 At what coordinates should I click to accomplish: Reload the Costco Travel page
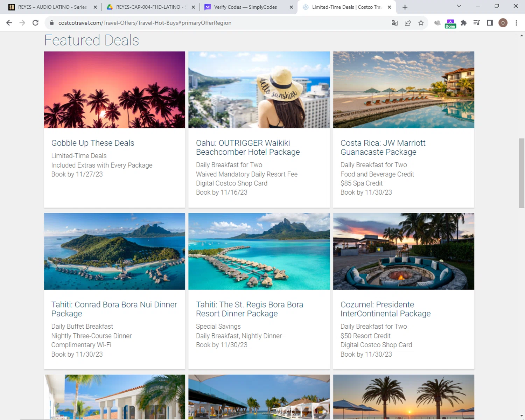pos(35,23)
